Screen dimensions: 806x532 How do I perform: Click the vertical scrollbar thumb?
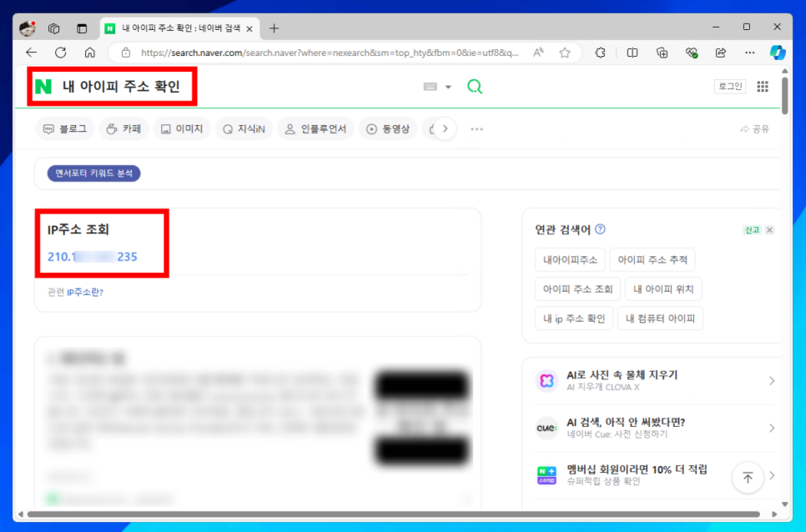(x=784, y=95)
